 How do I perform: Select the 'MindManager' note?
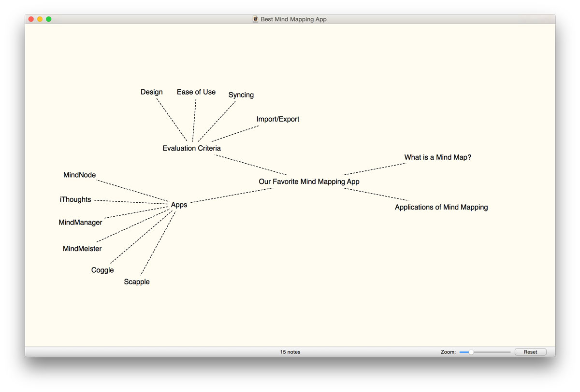tap(81, 223)
